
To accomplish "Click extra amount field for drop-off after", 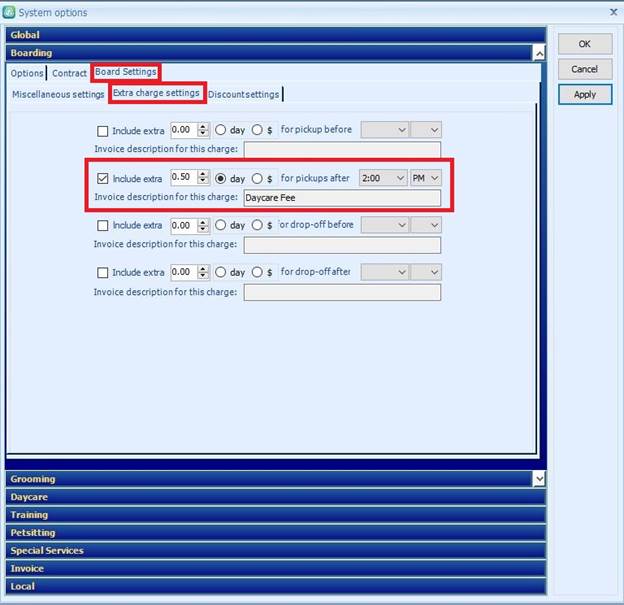I will [184, 272].
